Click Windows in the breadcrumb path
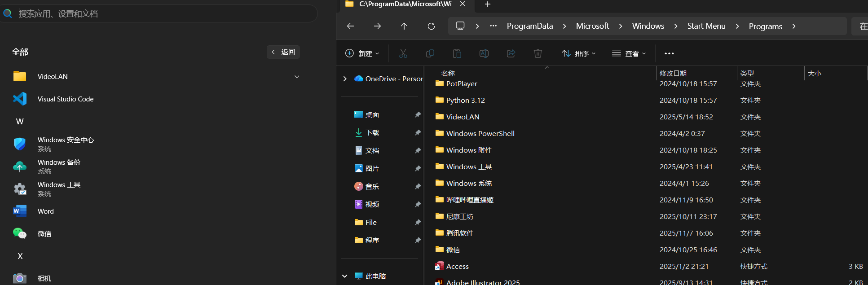868x285 pixels. pyautogui.click(x=648, y=26)
